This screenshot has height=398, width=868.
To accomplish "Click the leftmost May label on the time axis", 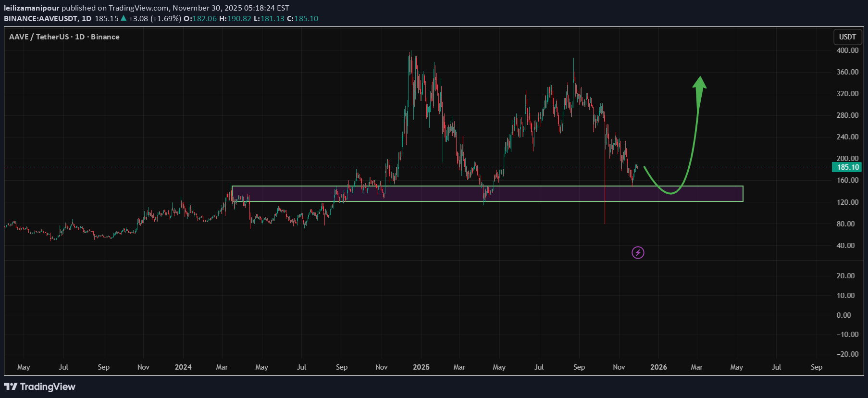I will coord(24,367).
